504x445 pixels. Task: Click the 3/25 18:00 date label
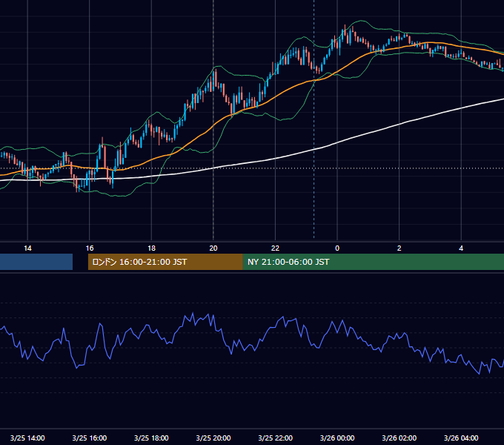coord(151,438)
